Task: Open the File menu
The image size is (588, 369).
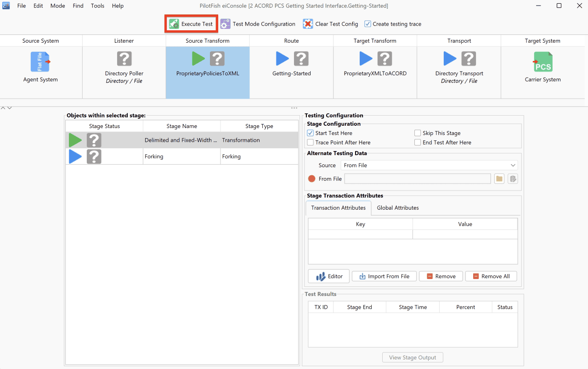Action: point(22,6)
